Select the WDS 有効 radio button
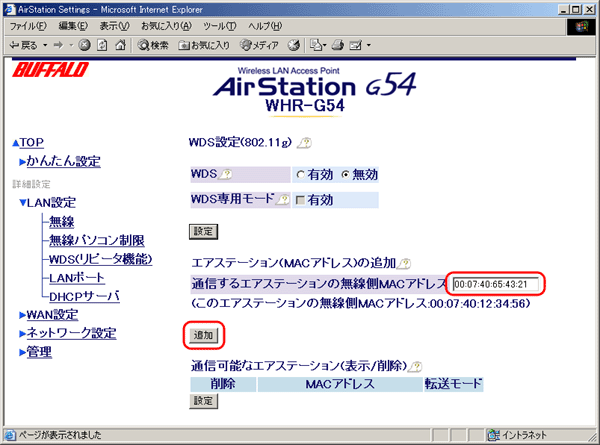The height and width of the screenshot is (445, 600). [x=300, y=175]
